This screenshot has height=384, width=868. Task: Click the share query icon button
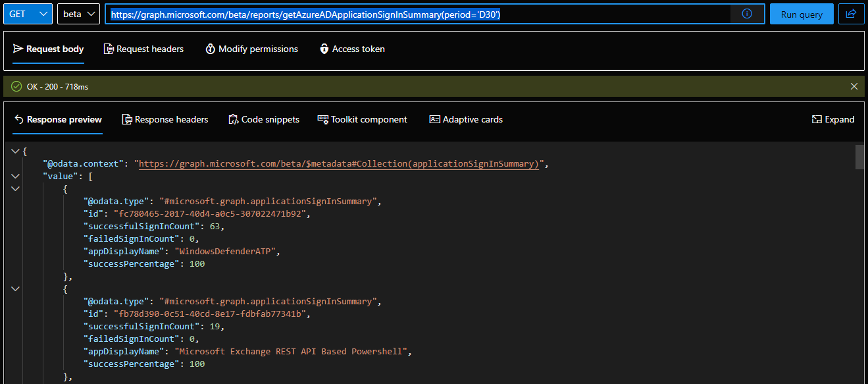[x=851, y=14]
